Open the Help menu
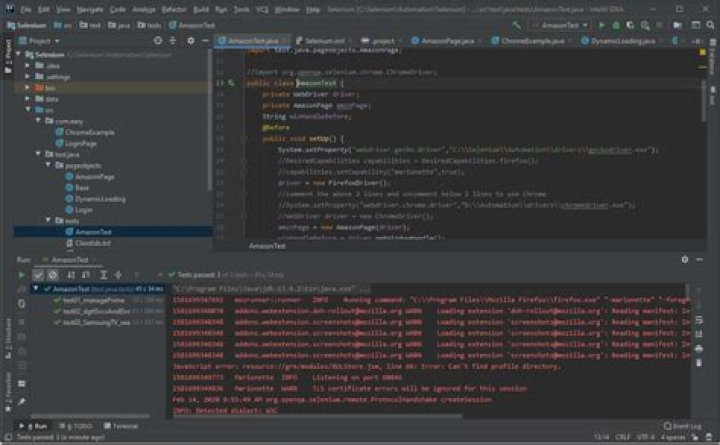The width and height of the screenshot is (720, 445). (313, 9)
